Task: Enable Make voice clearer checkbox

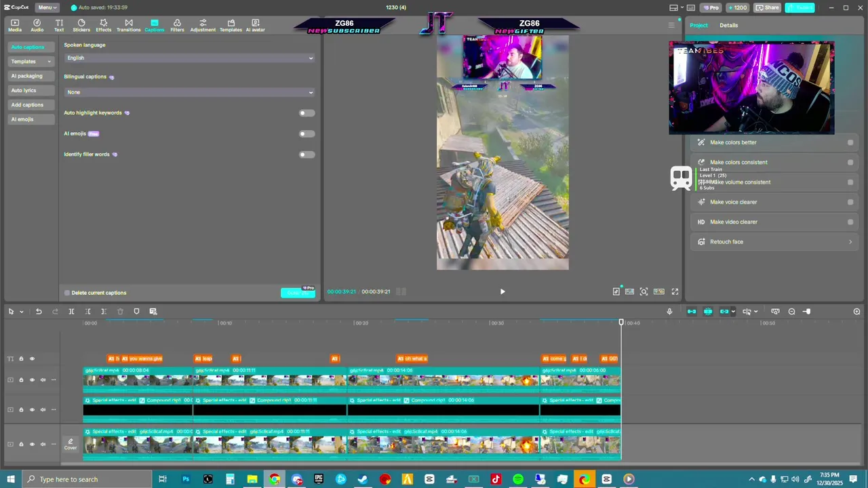Action: point(850,202)
